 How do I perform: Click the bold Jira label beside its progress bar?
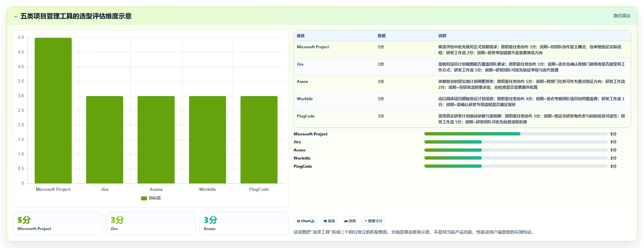[297, 142]
